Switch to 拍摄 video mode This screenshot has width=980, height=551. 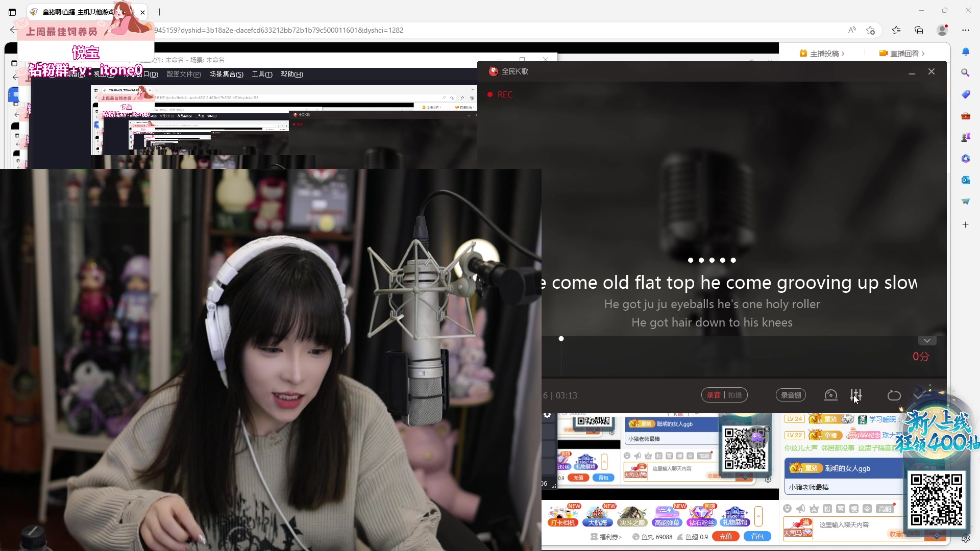(x=735, y=395)
